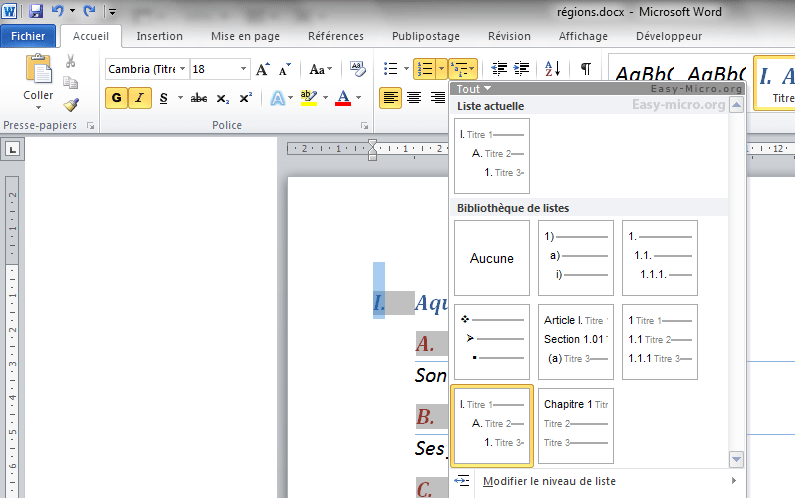The height and width of the screenshot is (498, 795).
Task: Open Police font dialog launcher
Action: [x=365, y=125]
